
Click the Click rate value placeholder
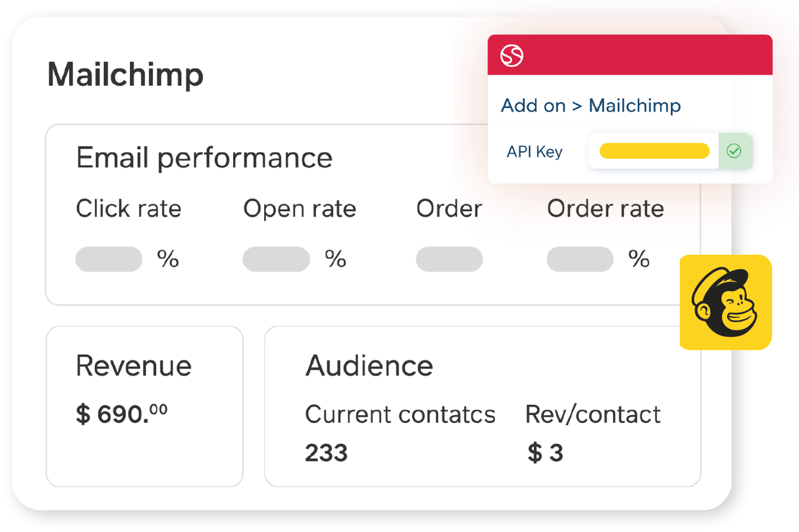pos(109,259)
